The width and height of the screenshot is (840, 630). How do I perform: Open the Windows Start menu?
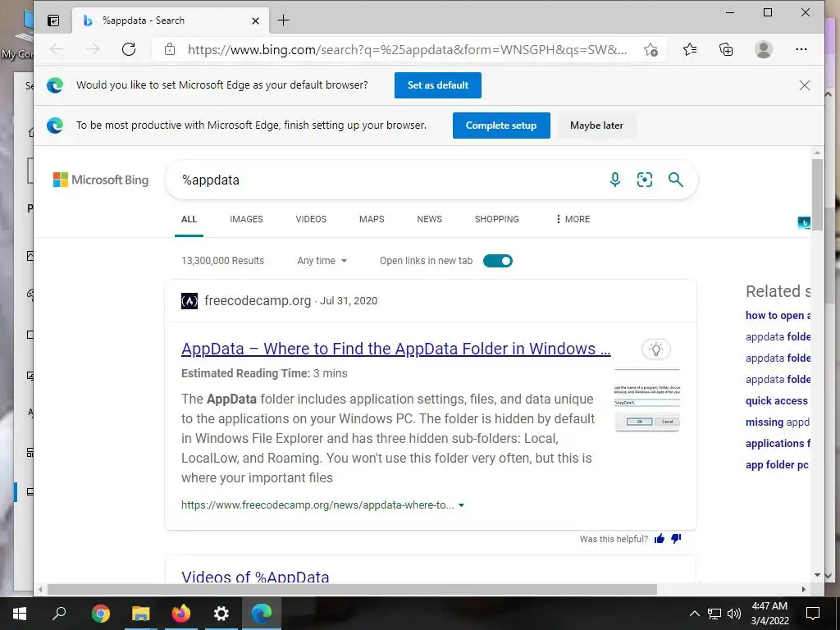pyautogui.click(x=20, y=614)
